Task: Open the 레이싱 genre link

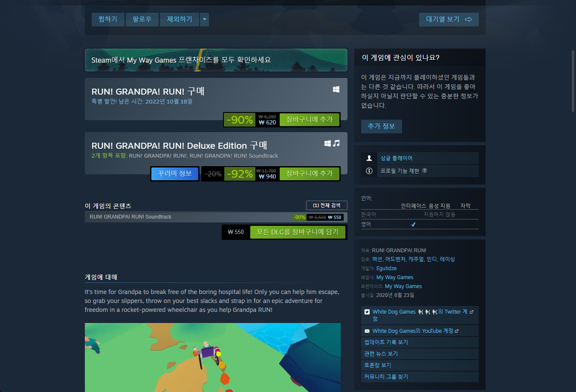Action: click(x=447, y=259)
